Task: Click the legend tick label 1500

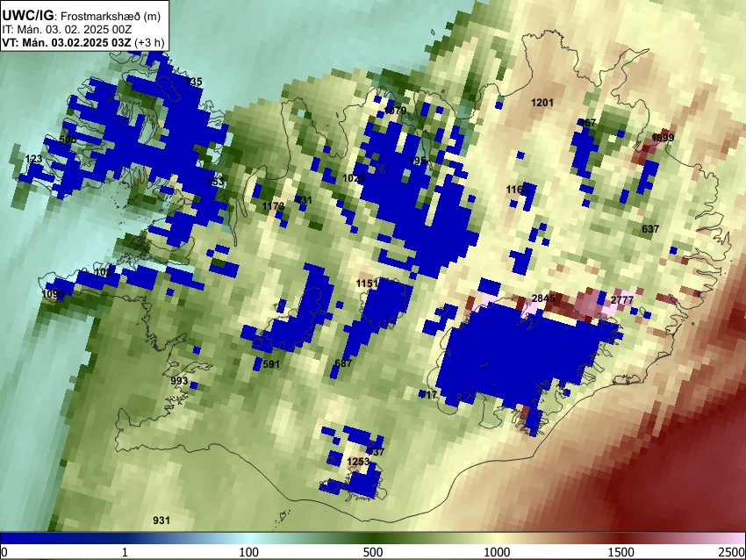Action: click(x=621, y=552)
